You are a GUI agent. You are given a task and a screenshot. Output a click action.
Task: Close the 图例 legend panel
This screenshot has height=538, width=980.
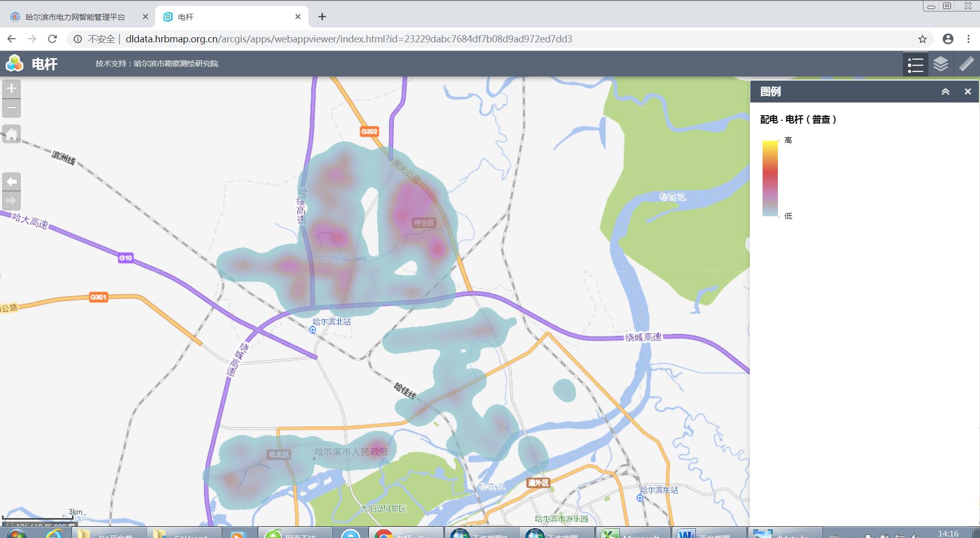[x=968, y=92]
